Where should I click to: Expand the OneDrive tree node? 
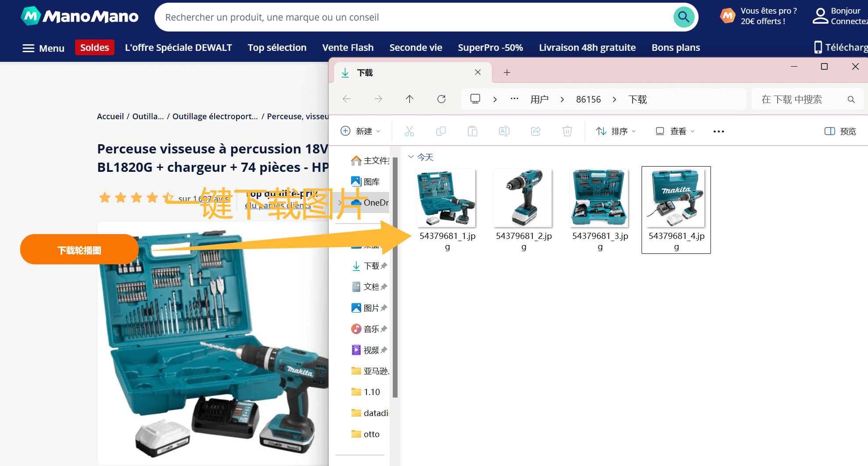tap(340, 203)
